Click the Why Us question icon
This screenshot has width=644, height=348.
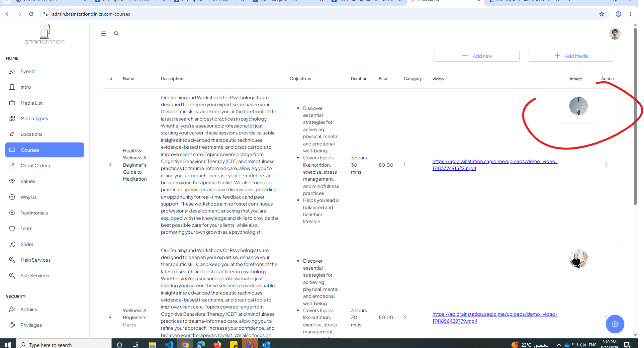click(x=12, y=197)
